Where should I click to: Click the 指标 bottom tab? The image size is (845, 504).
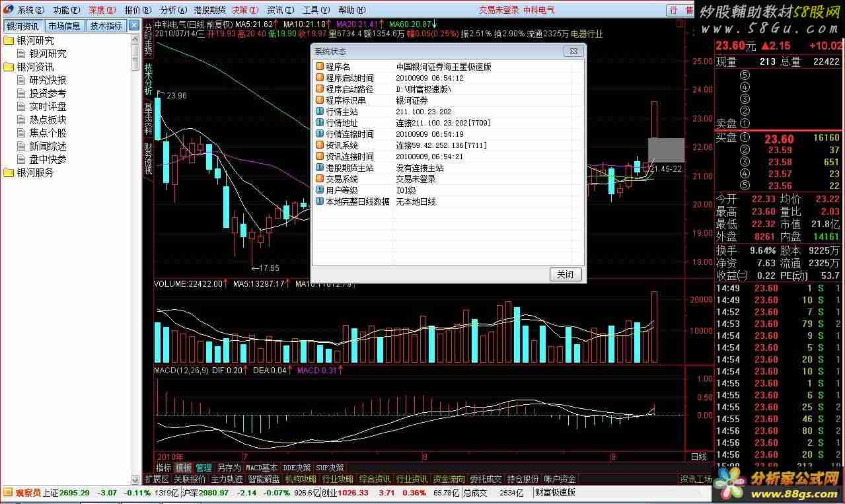click(163, 468)
